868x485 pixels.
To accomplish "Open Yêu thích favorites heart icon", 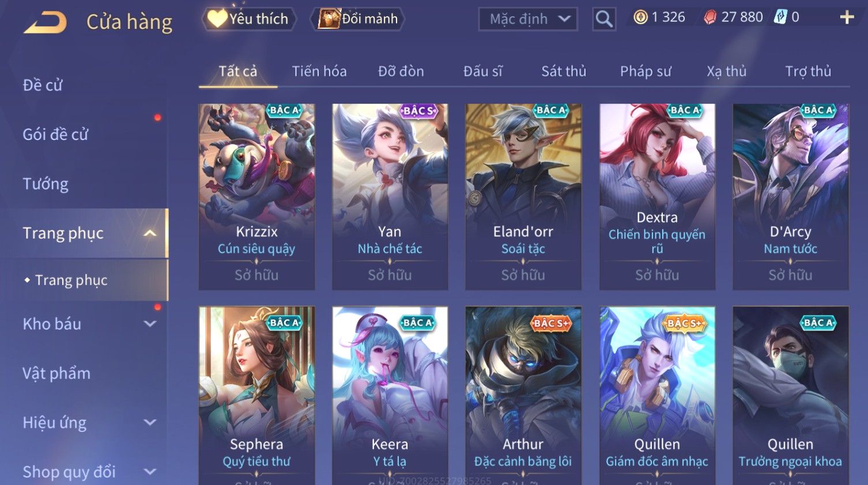I will click(x=217, y=18).
